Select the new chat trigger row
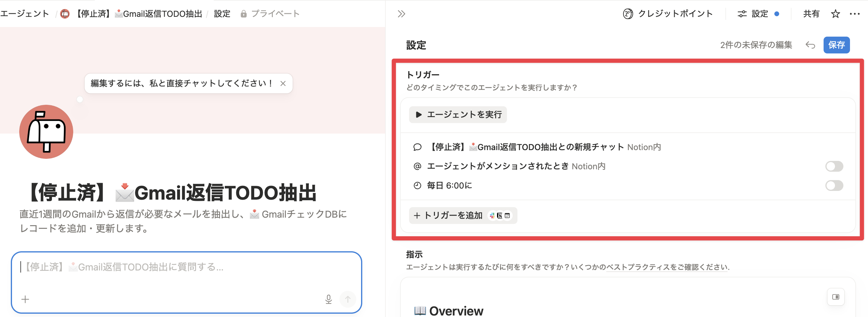The height and width of the screenshot is (317, 868). 628,147
